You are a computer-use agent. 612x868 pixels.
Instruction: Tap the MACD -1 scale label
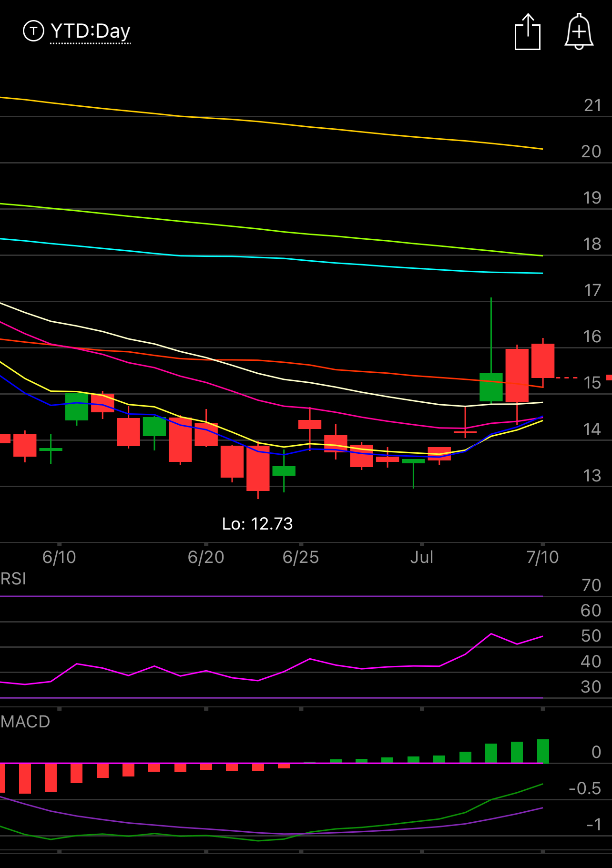594,825
